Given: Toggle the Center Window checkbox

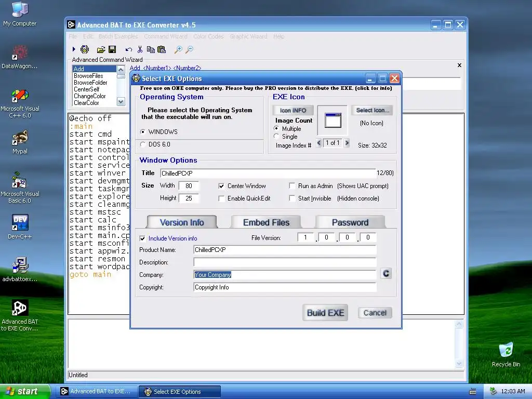Looking at the screenshot, I should point(221,186).
